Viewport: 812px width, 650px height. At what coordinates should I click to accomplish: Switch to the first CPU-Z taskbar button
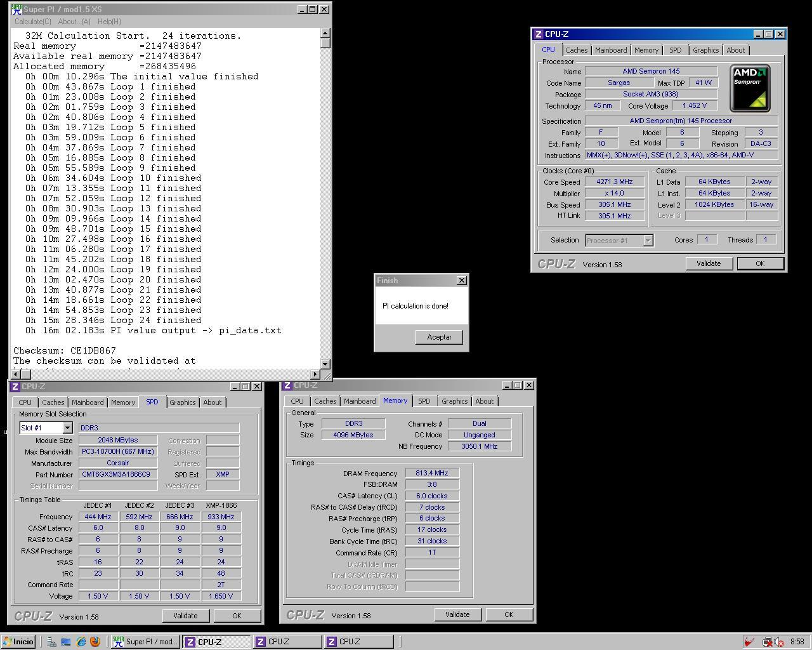click(x=217, y=642)
